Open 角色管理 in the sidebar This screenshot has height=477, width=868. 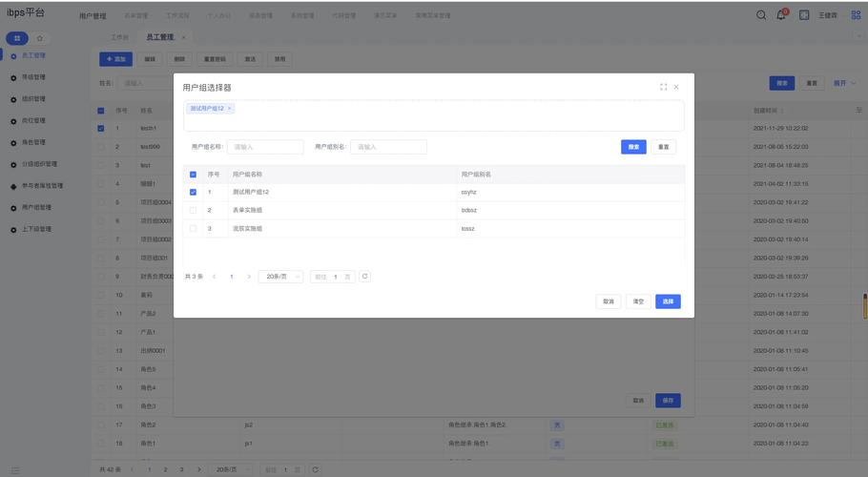pos(33,142)
